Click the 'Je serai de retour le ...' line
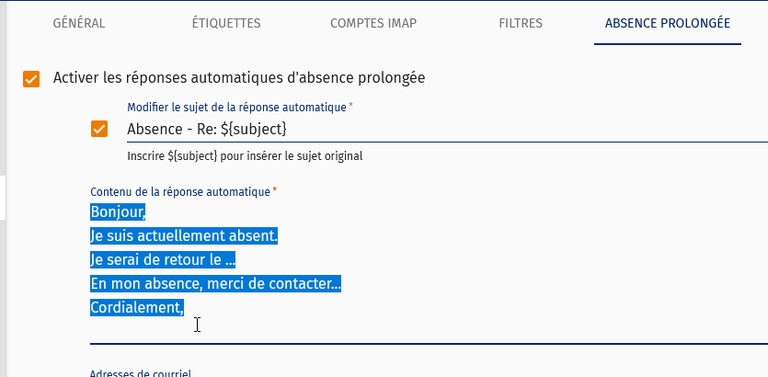The image size is (768, 377). click(163, 260)
